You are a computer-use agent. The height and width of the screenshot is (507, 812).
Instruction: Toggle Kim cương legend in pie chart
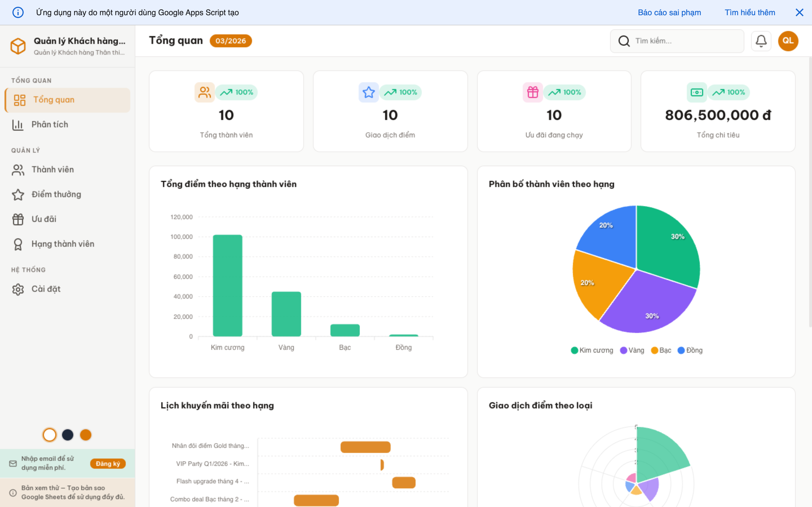592,350
